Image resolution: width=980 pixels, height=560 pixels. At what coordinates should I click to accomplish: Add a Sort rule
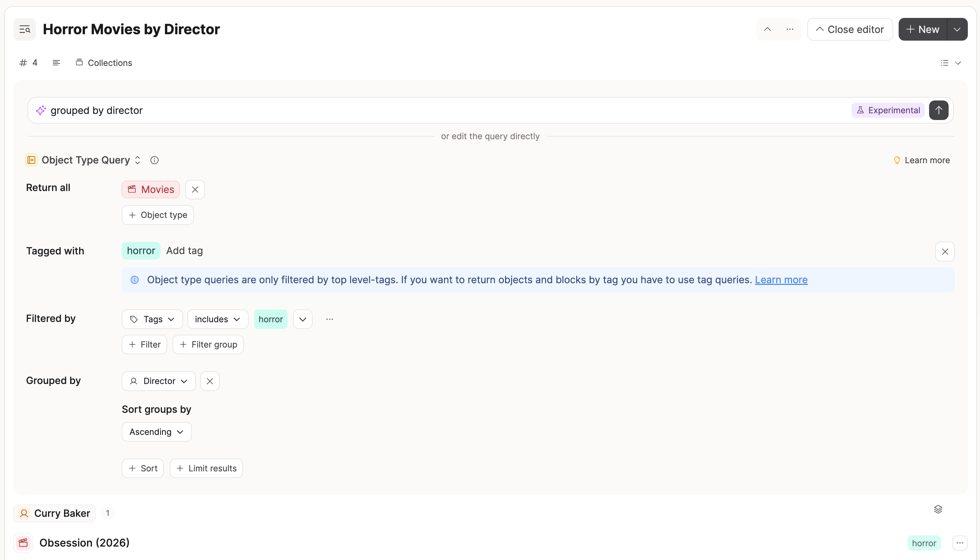click(143, 468)
